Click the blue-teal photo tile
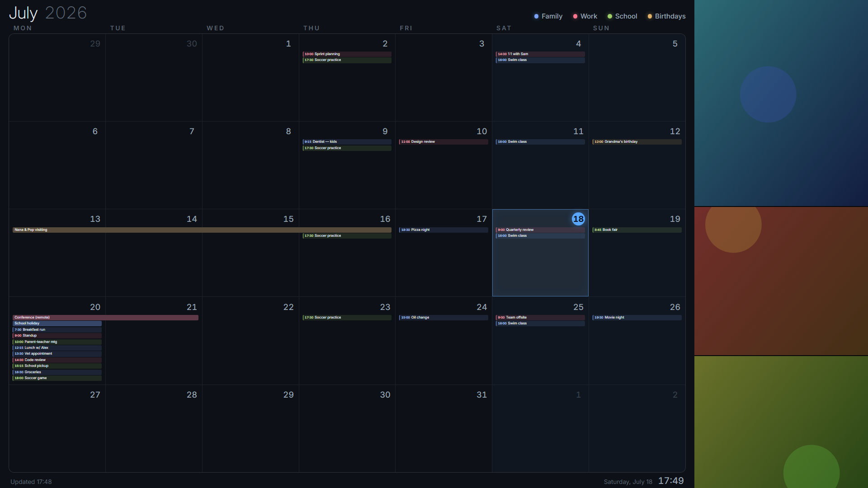 tap(781, 103)
